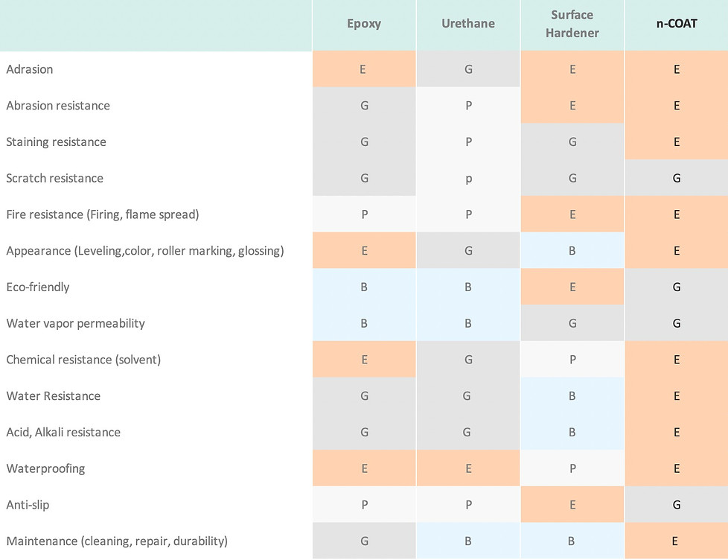Select the Waterproofing row label

45,468
